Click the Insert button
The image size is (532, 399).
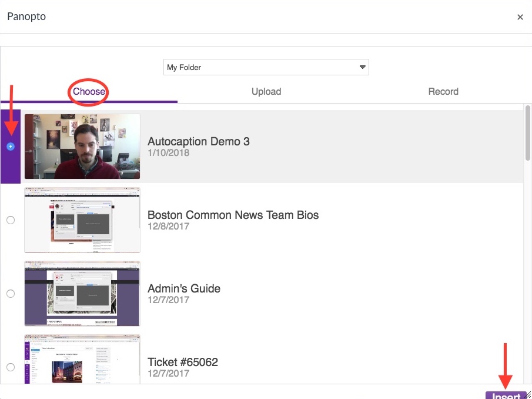click(506, 395)
